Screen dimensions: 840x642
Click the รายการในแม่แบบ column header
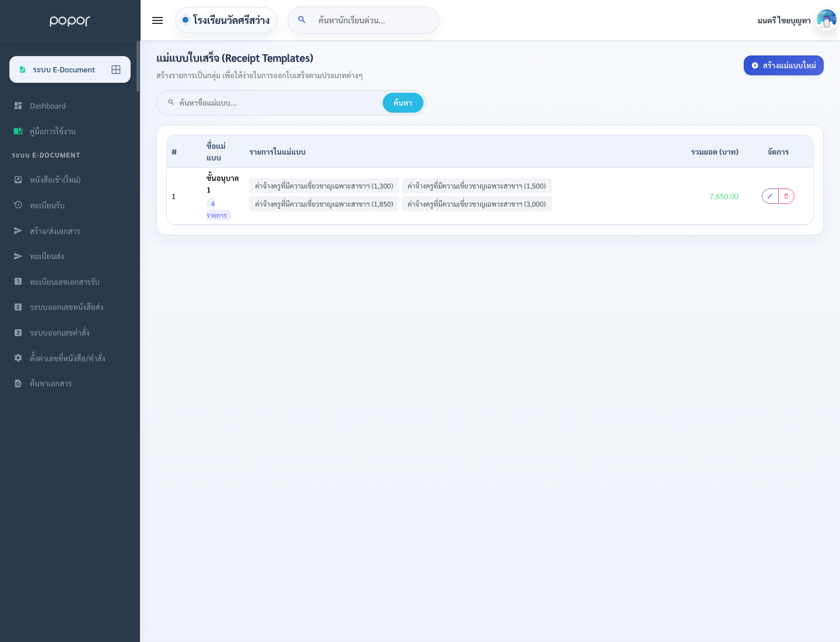point(278,152)
